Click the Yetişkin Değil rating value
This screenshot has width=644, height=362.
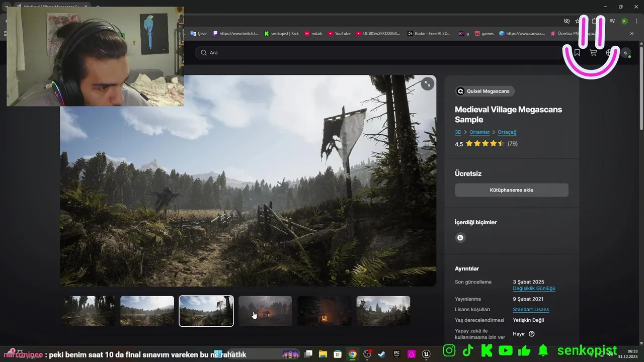click(528, 320)
